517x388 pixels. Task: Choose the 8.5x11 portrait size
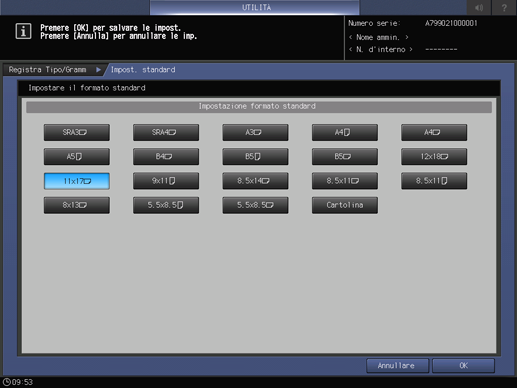[x=434, y=181]
